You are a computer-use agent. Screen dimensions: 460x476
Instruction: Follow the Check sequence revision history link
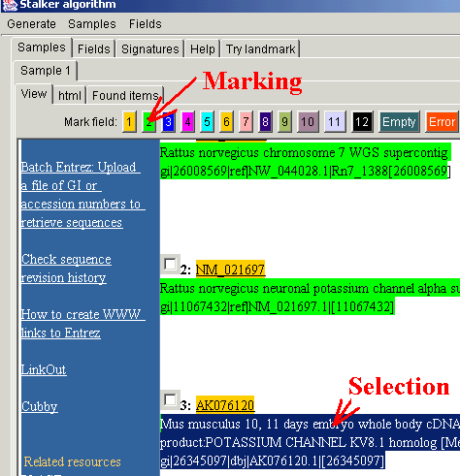(66, 269)
